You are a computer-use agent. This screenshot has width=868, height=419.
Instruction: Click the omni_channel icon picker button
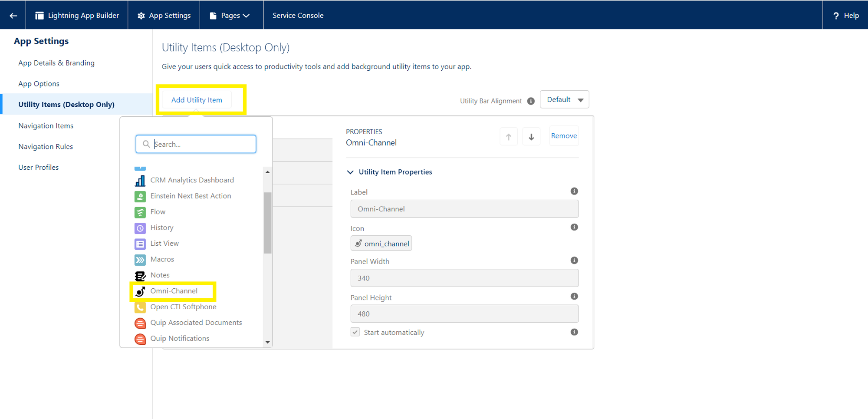pyautogui.click(x=381, y=244)
